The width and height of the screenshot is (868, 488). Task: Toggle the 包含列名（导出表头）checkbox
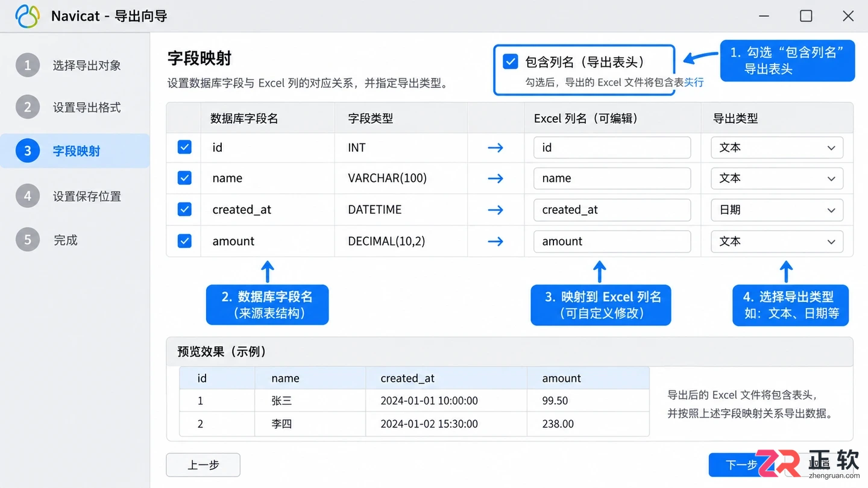pos(510,61)
